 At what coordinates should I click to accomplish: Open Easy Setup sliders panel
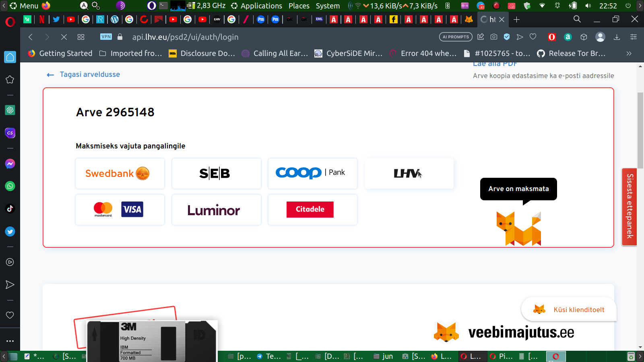click(x=633, y=37)
